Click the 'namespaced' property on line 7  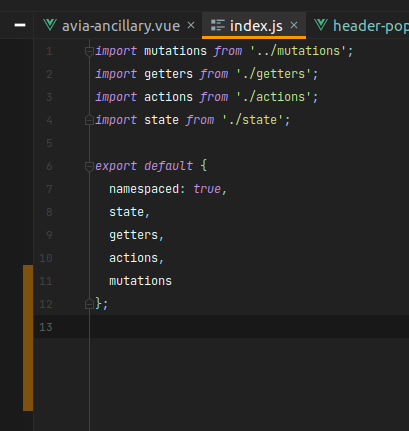point(144,189)
